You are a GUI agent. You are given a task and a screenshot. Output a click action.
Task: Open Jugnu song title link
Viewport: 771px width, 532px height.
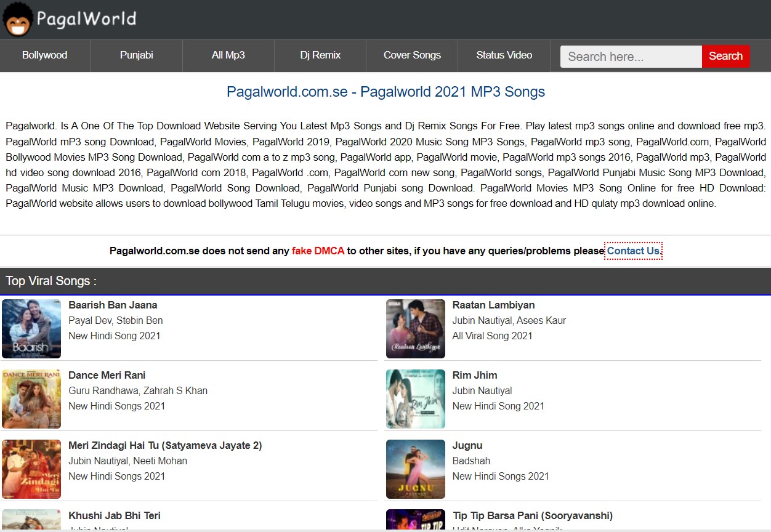pos(467,445)
